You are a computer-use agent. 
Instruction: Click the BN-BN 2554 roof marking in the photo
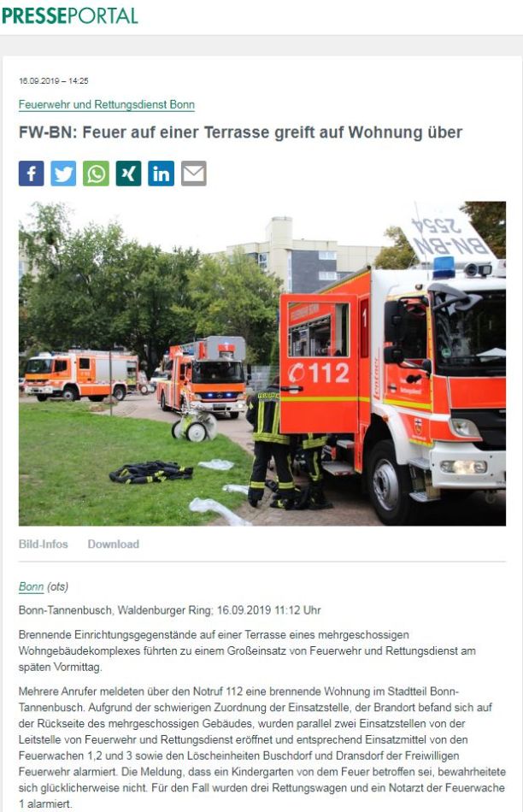point(449,234)
